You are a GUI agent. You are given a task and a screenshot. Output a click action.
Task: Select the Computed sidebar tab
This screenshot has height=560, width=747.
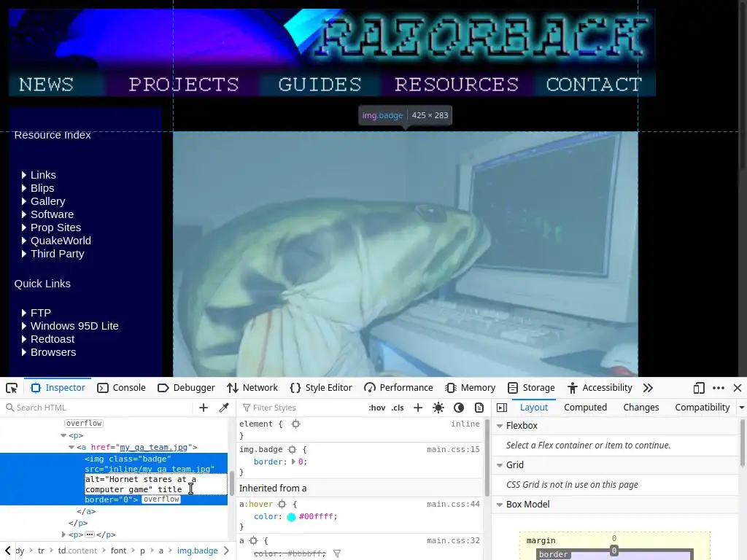point(586,408)
